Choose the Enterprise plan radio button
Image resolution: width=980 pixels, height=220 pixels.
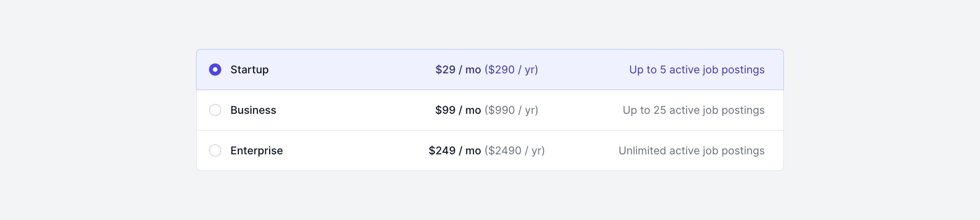pyautogui.click(x=215, y=150)
